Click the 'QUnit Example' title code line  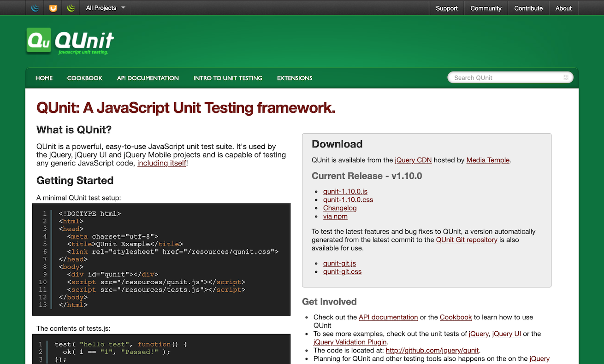click(x=125, y=244)
